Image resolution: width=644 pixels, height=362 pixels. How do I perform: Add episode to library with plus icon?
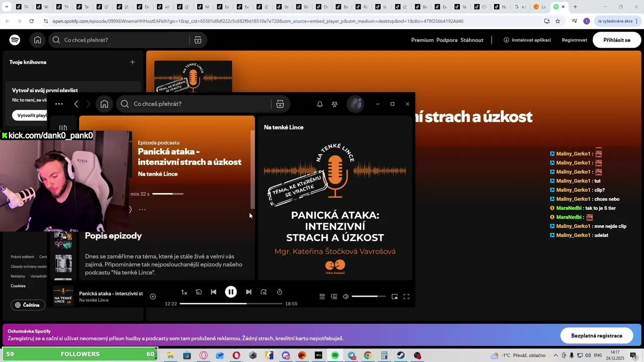[153, 296]
